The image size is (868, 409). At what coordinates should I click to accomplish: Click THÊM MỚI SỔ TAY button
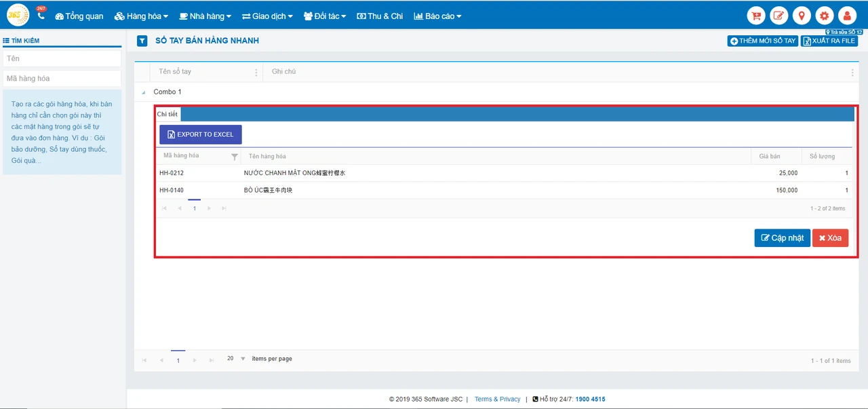(763, 41)
